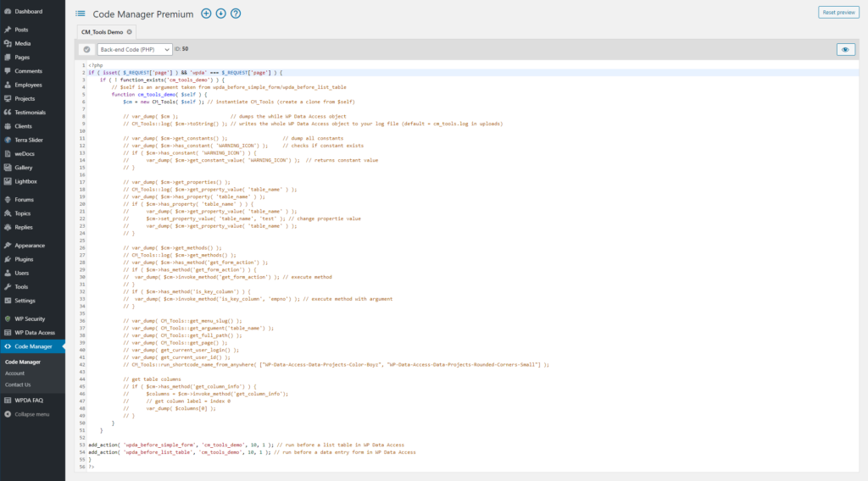Close the CM_Tools Demo tab
The height and width of the screenshot is (481, 868).
(129, 31)
